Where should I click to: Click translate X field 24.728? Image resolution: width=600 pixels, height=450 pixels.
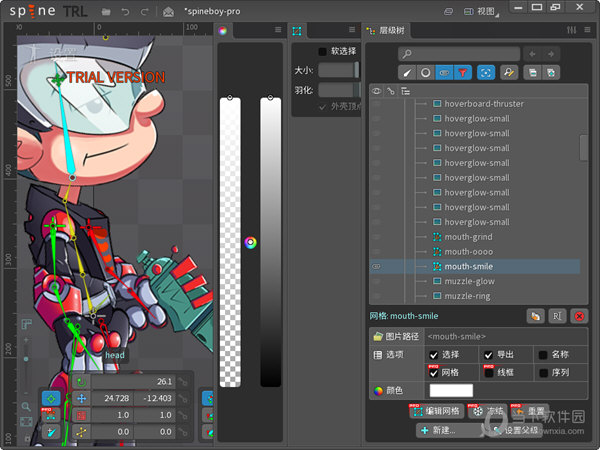112,398
